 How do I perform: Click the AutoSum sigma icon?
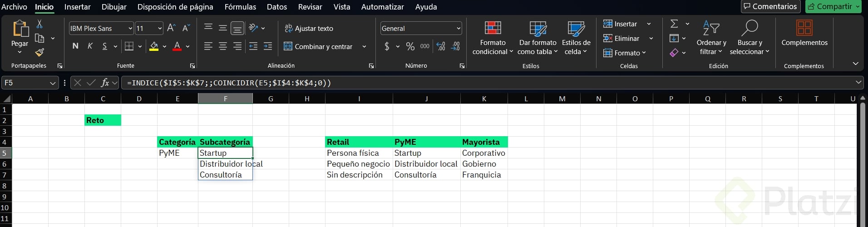point(674,24)
